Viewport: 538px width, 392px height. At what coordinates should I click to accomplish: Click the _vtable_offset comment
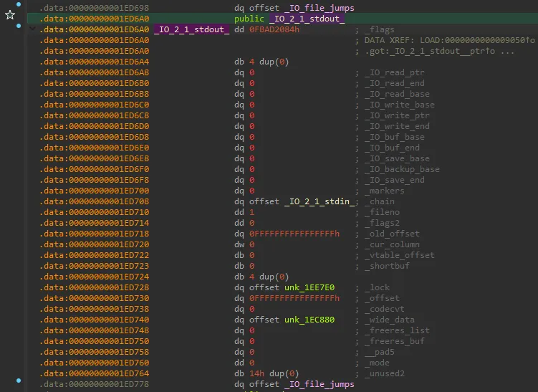(400, 255)
